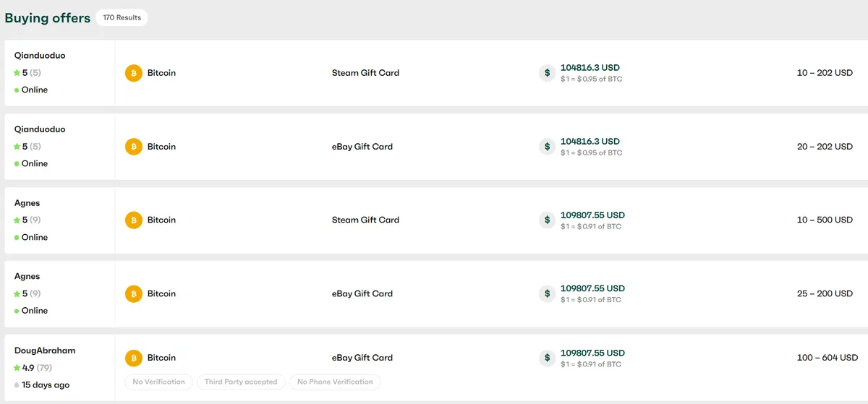Image resolution: width=868 pixels, height=404 pixels.
Task: Select the No Phone Verification tag
Action: pos(335,382)
